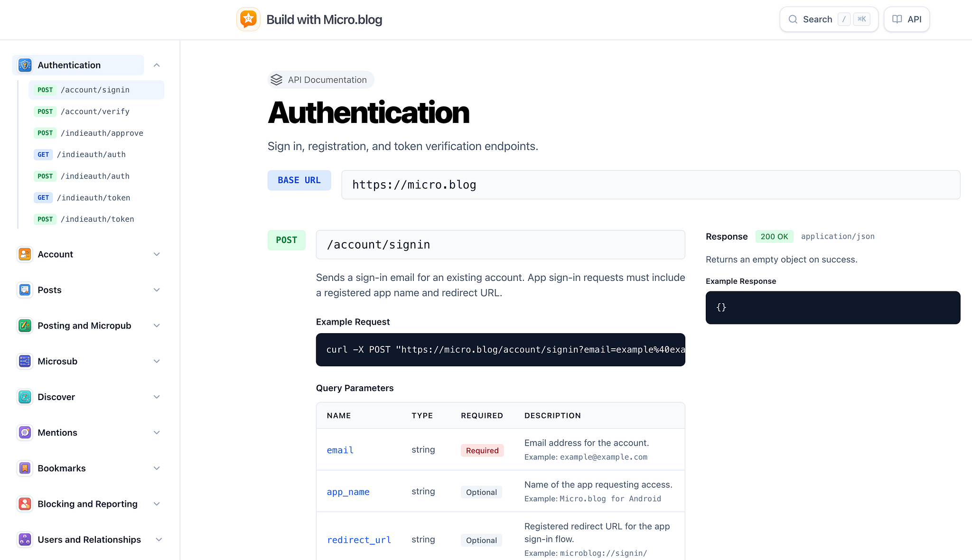The image size is (972, 560).
Task: Click the Build with Micro.blog title link
Action: point(324,19)
